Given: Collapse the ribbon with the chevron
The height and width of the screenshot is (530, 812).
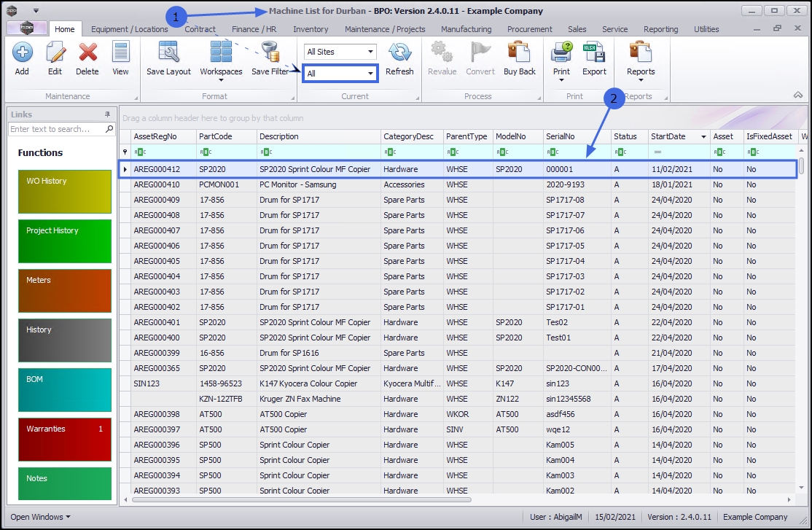Looking at the screenshot, I should (798, 96).
